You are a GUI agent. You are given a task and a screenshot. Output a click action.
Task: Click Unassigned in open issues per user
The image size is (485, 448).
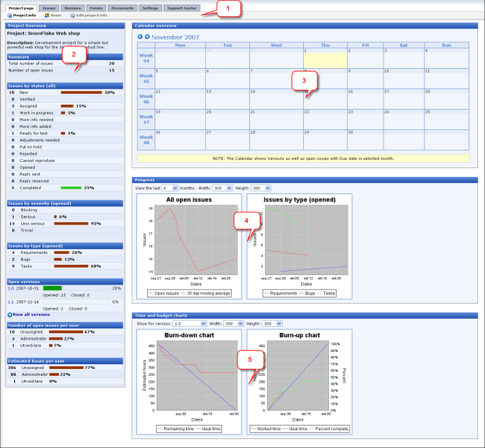tap(65, 332)
